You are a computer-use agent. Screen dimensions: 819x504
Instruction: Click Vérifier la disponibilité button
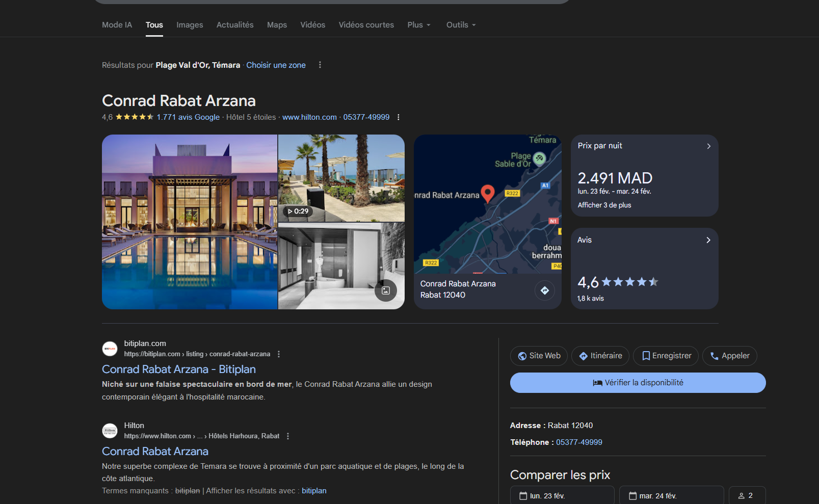(x=638, y=383)
